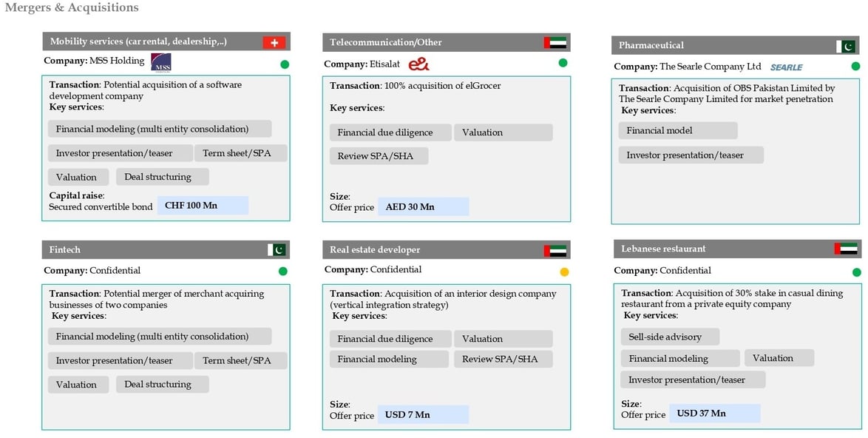Click Financial due diligence in the Etisalat card
Screen dimensions: 868x438
(391, 132)
